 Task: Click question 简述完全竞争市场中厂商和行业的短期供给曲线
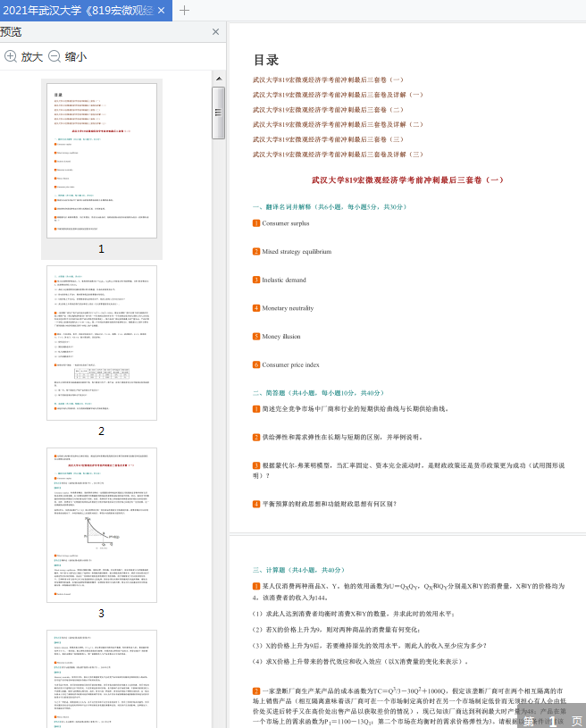point(355,409)
